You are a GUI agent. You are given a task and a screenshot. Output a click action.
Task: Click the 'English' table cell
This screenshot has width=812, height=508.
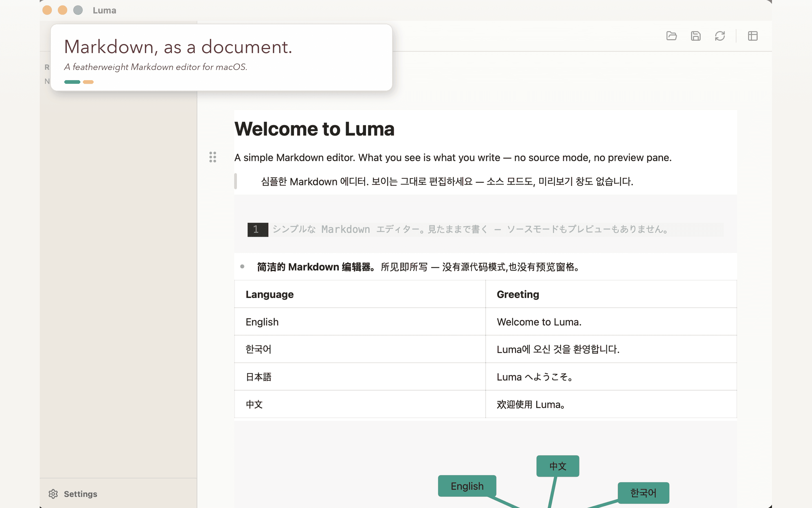pos(360,321)
